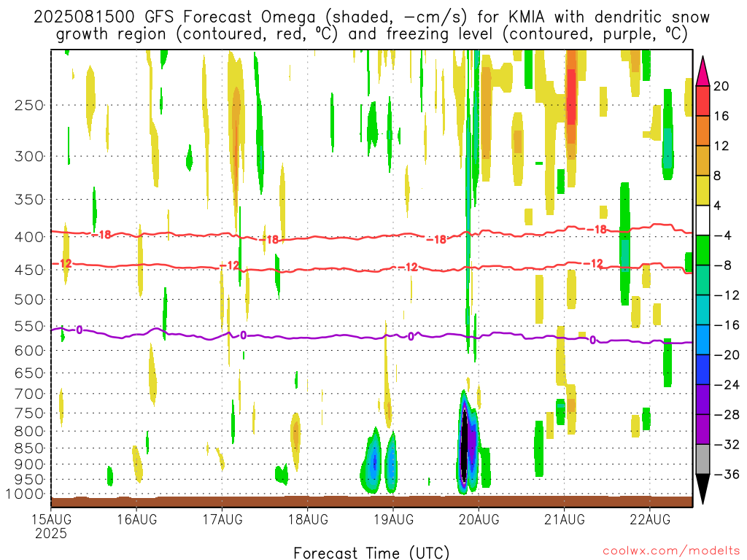Select the 16AUG time axis label
This screenshot has height=560, width=747.
coord(136,519)
